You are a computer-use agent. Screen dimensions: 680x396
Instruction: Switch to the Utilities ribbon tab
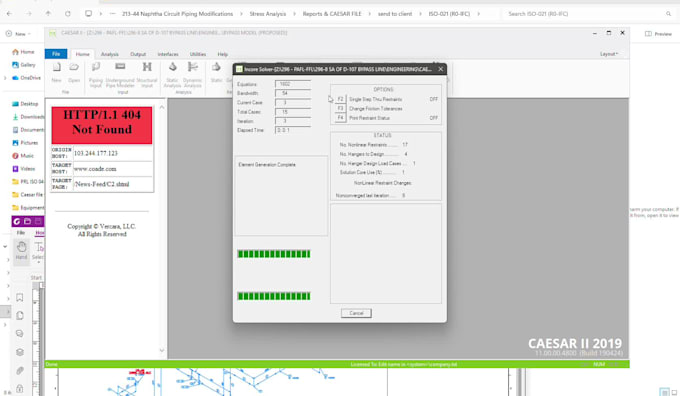tap(198, 54)
